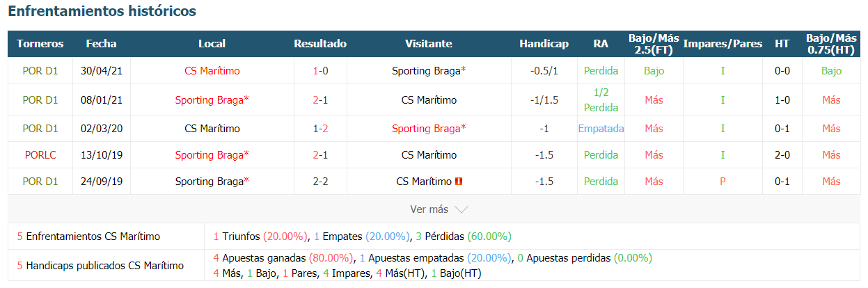The height and width of the screenshot is (288, 868).
Task: Click the Handicap column header
Action: 544,44
